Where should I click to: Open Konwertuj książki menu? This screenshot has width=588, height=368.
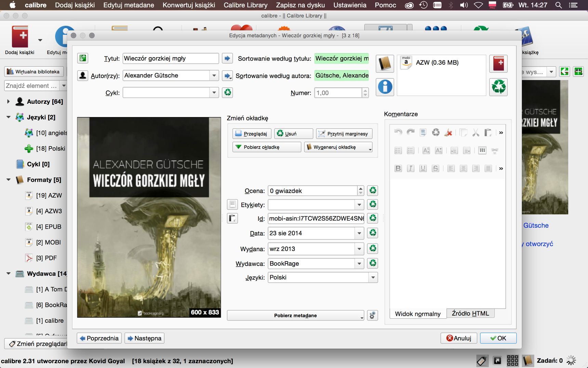point(189,5)
